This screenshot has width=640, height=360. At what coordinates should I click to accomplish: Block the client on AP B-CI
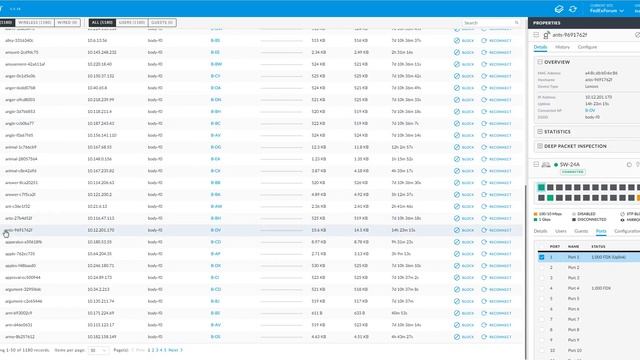464,278
